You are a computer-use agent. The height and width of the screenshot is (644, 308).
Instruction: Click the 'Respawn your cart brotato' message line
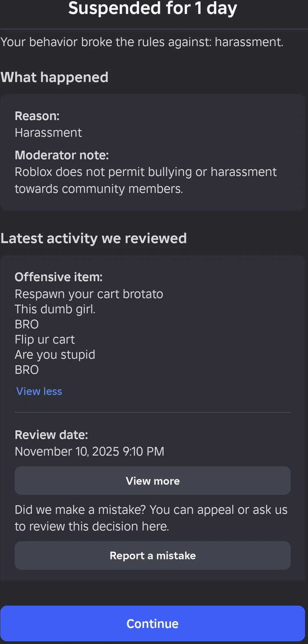click(89, 294)
